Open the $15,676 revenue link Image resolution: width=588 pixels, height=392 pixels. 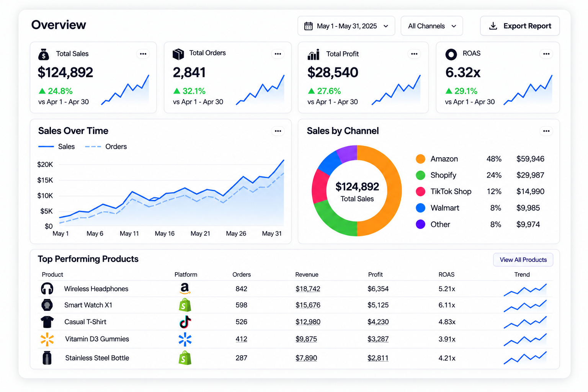click(308, 305)
